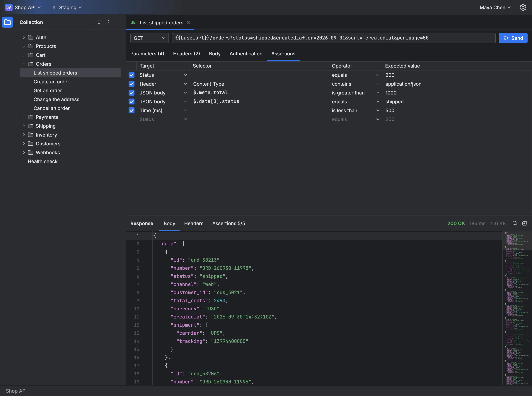532x396 pixels.
Task: Open the Collection folder sidebar icon
Action: pos(7,22)
